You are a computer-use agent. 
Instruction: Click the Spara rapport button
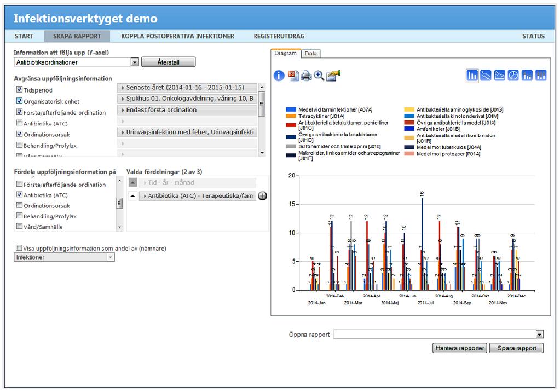[x=516, y=348]
